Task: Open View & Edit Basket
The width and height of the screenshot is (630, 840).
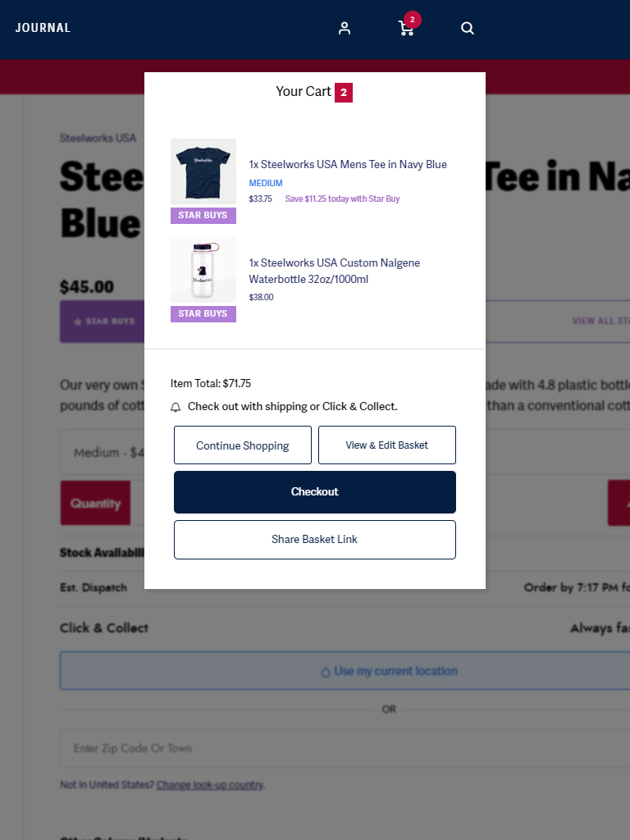Action: [x=387, y=445]
